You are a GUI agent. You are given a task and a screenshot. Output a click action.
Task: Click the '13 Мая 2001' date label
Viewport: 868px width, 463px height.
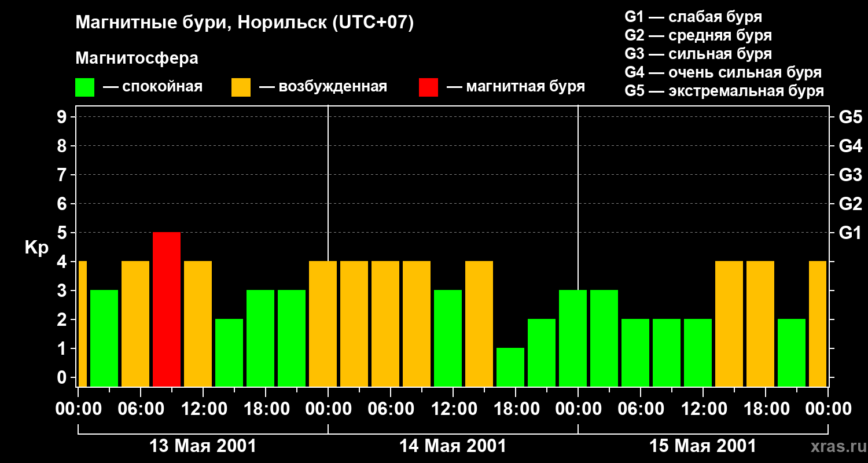pos(203,446)
